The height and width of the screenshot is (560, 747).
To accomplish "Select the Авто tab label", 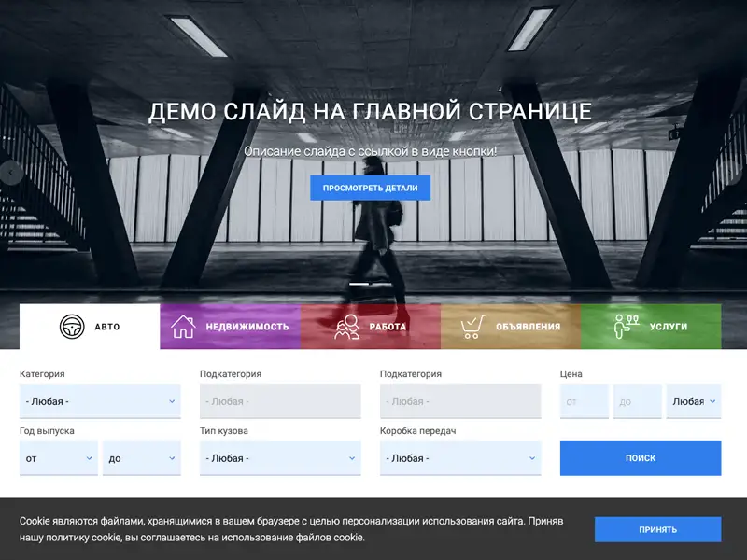I will pos(107,327).
